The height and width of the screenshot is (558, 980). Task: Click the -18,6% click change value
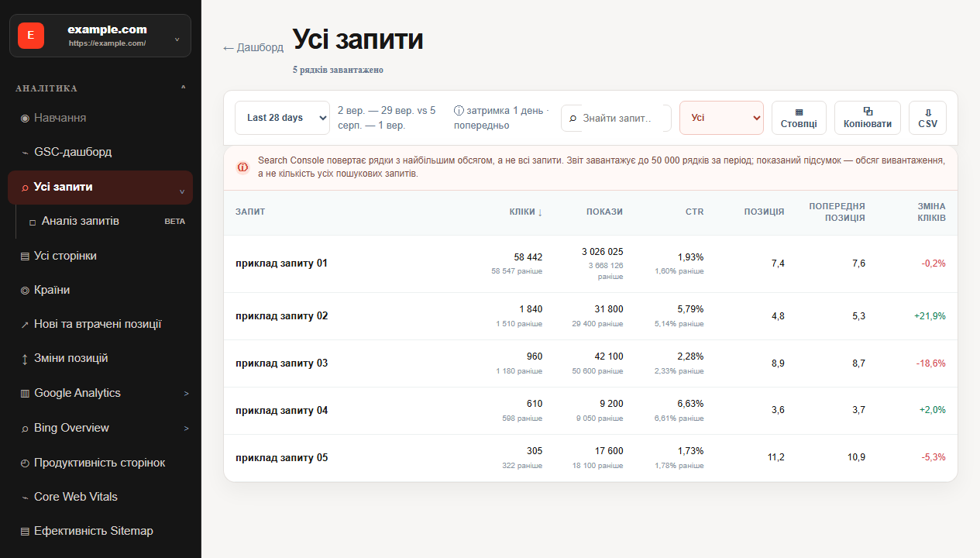point(931,363)
